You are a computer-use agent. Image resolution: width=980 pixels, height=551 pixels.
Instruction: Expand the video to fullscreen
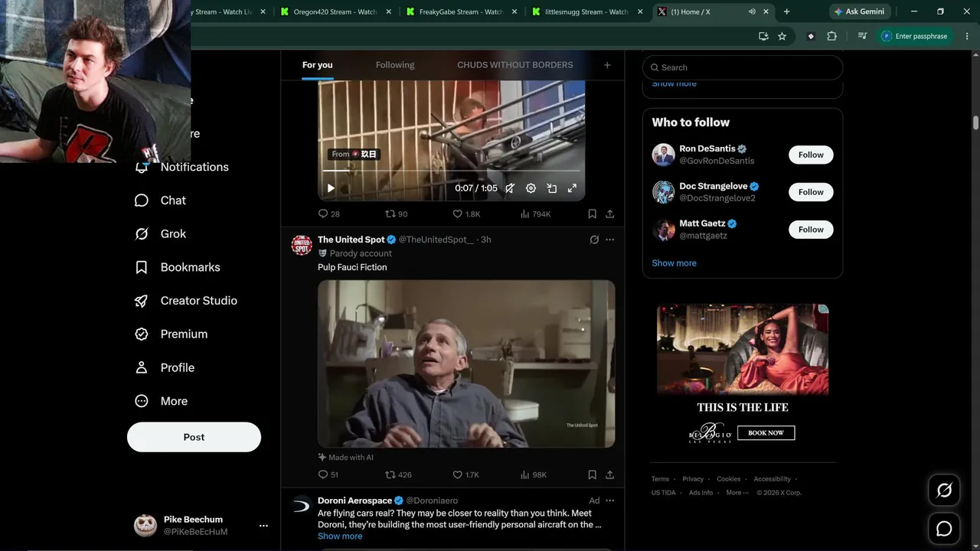click(x=572, y=188)
